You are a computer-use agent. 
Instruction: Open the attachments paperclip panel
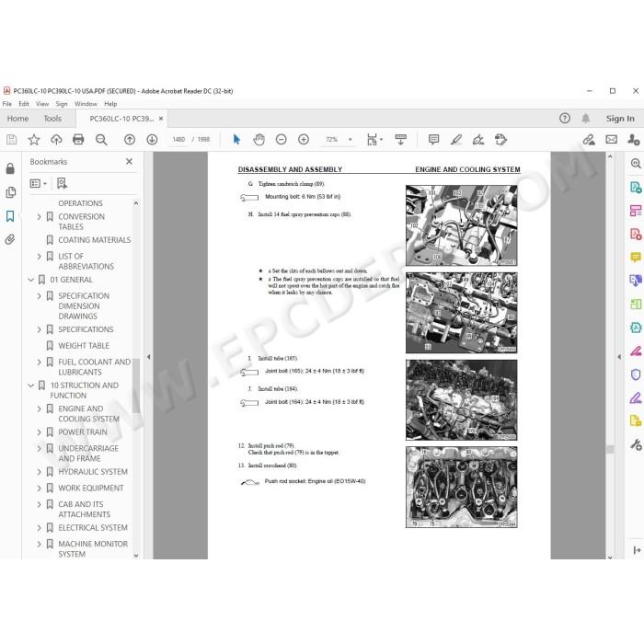(10, 239)
